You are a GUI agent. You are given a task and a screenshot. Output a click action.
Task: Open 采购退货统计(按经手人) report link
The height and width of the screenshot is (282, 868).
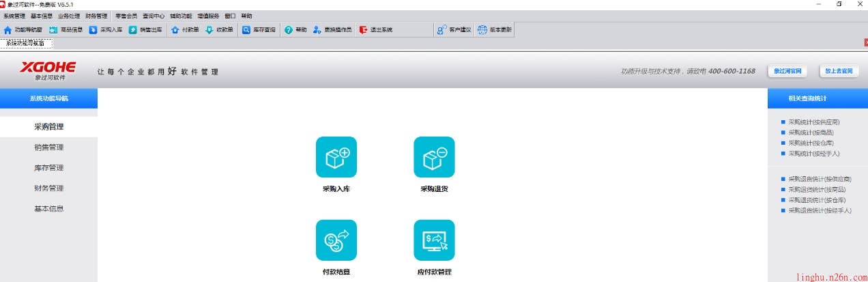820,211
